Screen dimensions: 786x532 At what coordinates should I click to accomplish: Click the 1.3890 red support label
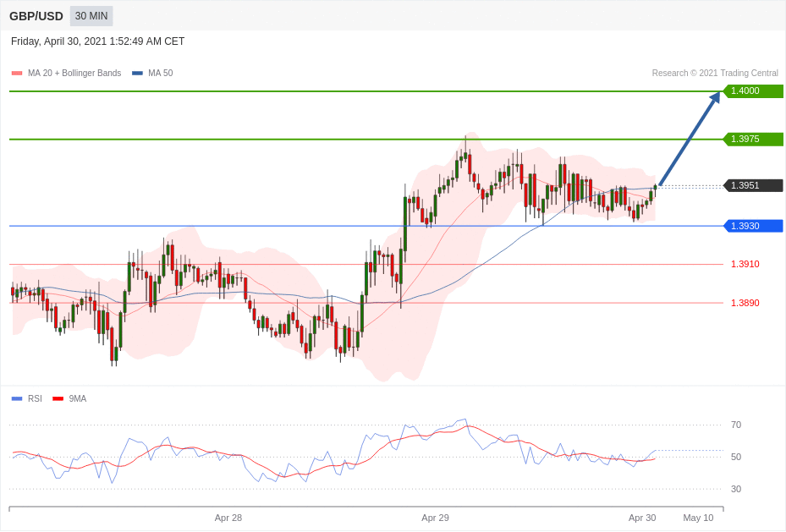[745, 303]
